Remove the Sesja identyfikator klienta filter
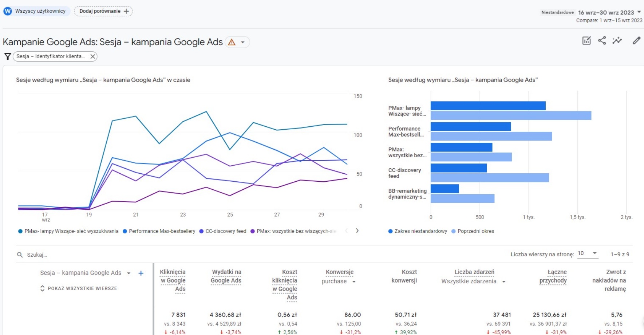The height and width of the screenshot is (335, 644). (92, 56)
